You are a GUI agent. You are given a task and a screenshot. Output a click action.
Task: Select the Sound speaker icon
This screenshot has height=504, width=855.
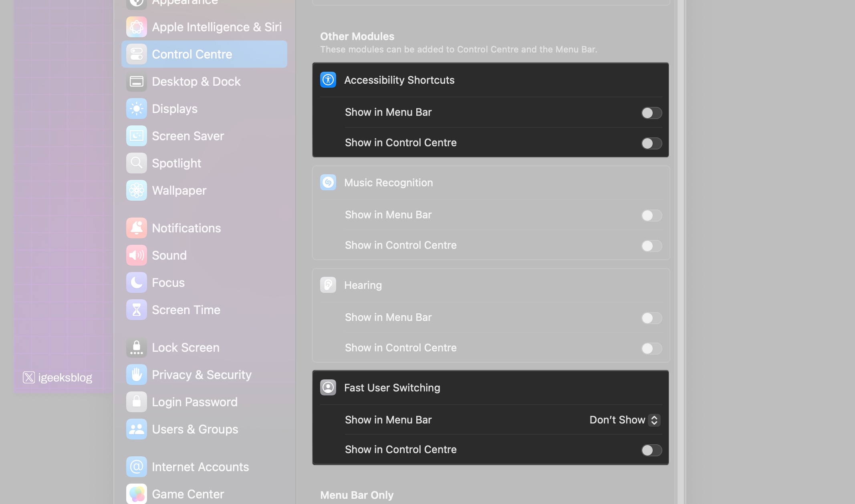pyautogui.click(x=137, y=255)
